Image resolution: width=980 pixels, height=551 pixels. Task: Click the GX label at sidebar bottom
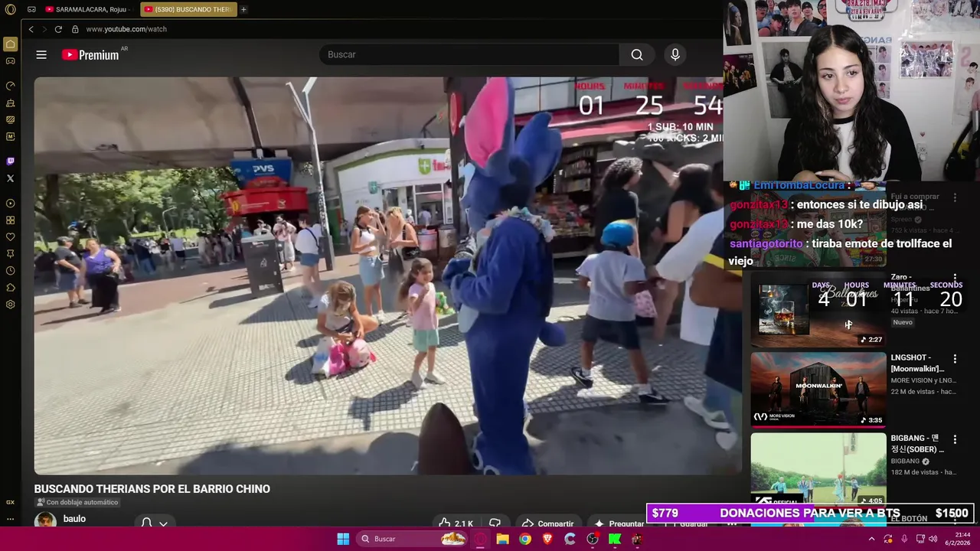(11, 503)
